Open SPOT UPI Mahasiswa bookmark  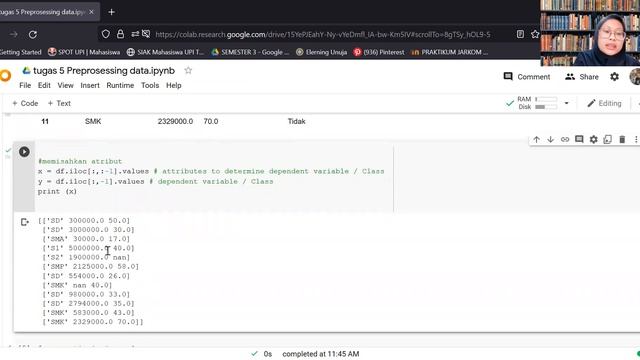(84, 52)
